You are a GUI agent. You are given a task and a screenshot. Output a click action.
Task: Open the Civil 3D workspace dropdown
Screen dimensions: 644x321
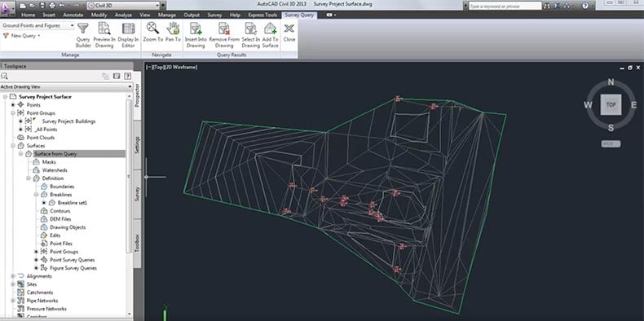[124, 6]
